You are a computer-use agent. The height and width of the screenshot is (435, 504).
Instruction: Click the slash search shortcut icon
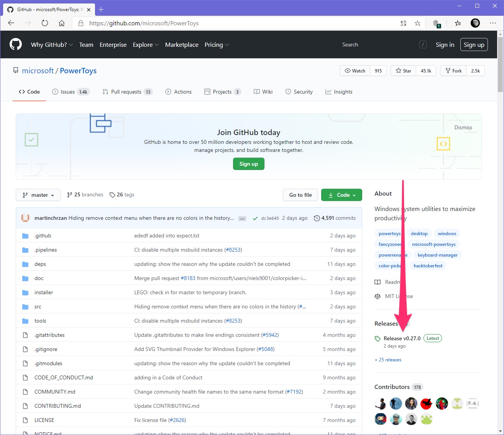click(x=423, y=44)
